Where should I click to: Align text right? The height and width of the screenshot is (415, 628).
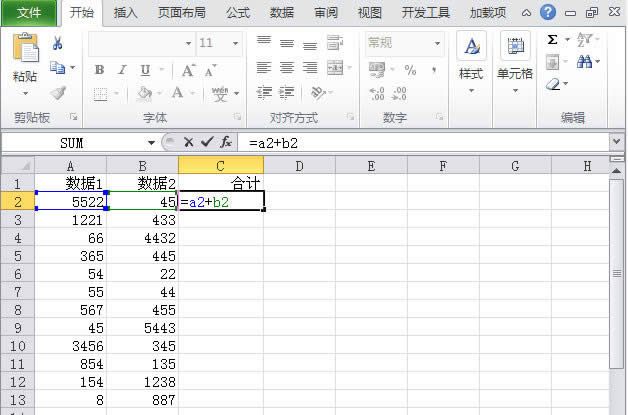point(310,68)
